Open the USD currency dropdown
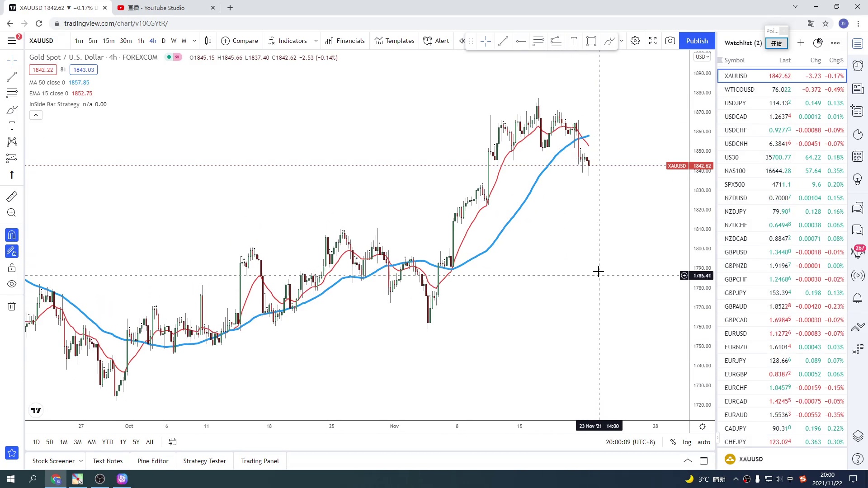 click(702, 56)
